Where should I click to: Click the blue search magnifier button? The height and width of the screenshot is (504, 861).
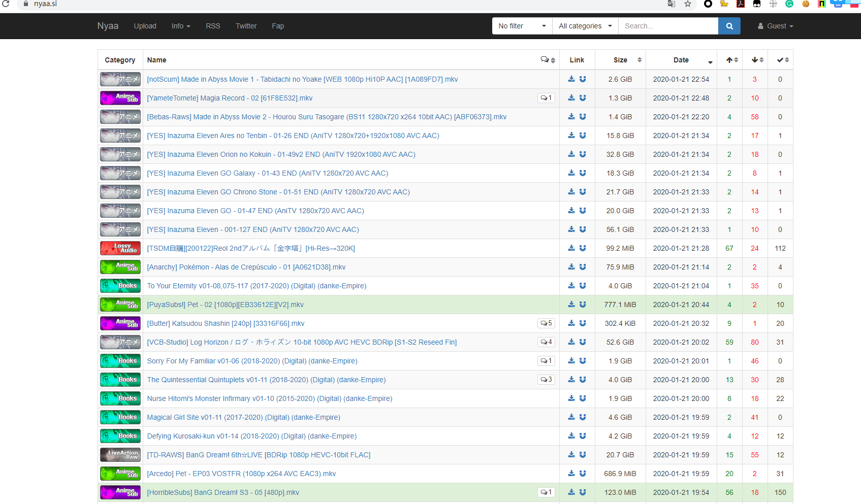point(729,26)
